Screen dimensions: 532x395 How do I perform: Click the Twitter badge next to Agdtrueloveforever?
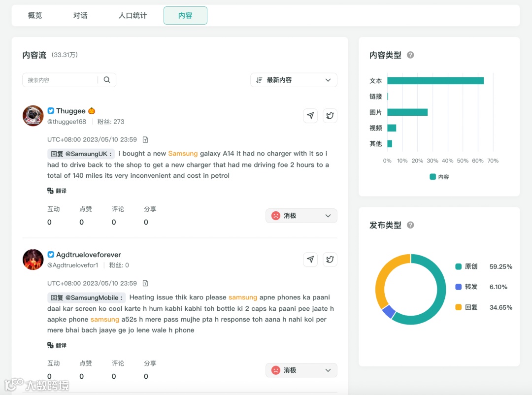(x=51, y=255)
